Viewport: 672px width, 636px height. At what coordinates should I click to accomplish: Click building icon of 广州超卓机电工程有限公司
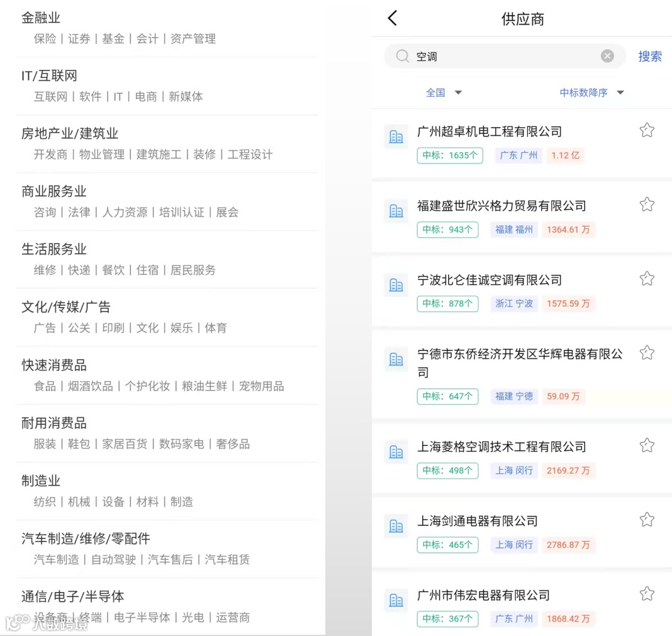396,137
